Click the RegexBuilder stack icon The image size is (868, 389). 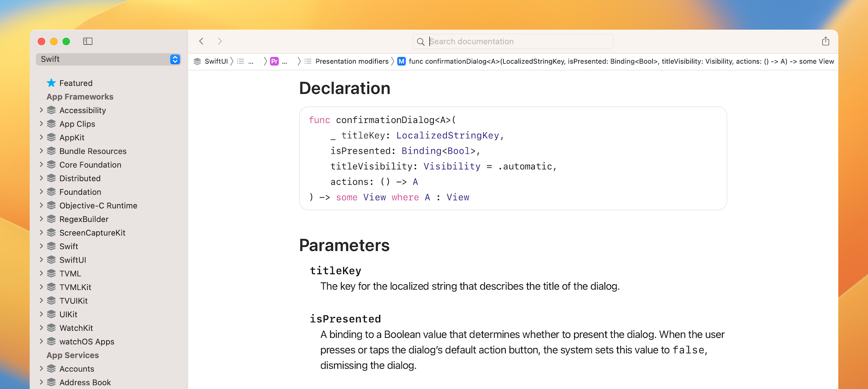52,219
